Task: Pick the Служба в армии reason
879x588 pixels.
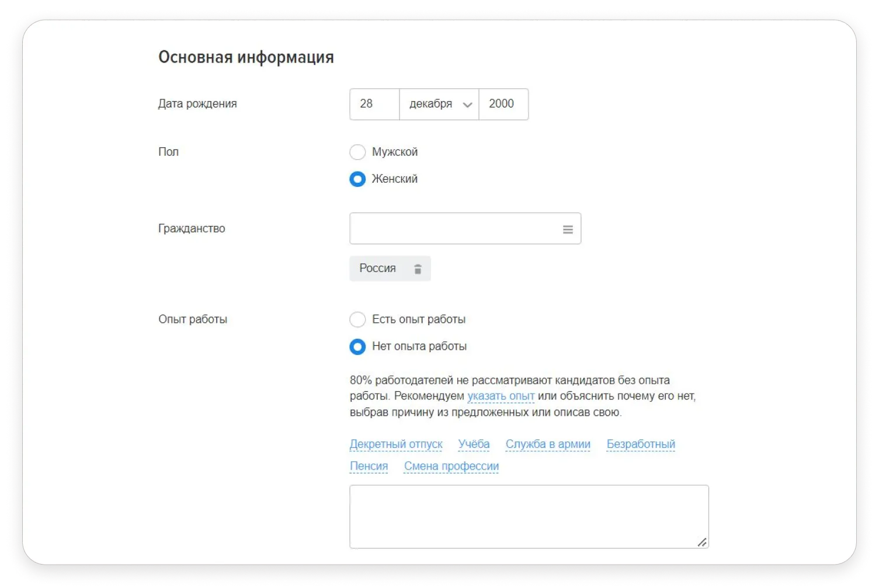Action: point(548,444)
